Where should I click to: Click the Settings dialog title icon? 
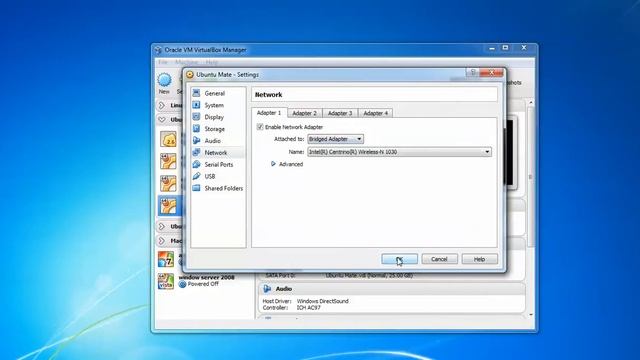(x=189, y=75)
